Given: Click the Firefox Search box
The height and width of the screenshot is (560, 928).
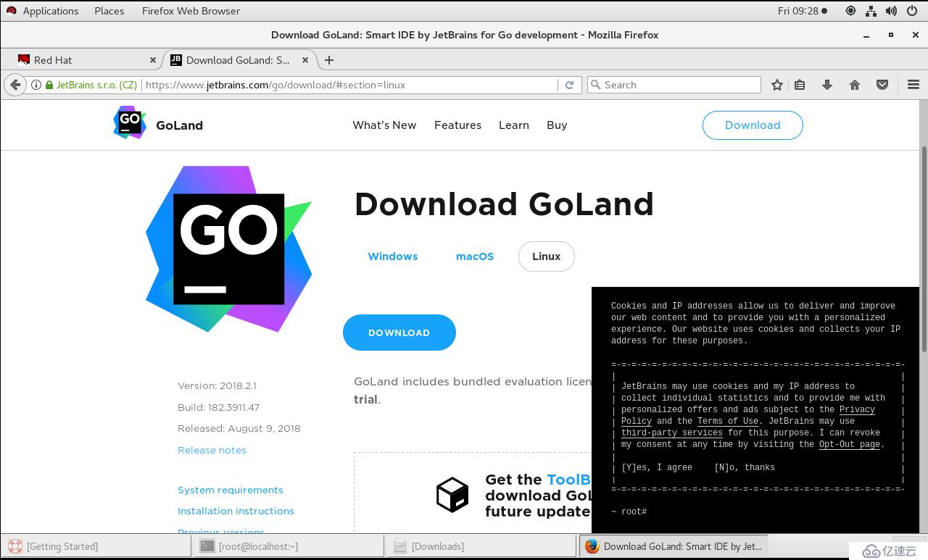Looking at the screenshot, I should (x=674, y=85).
